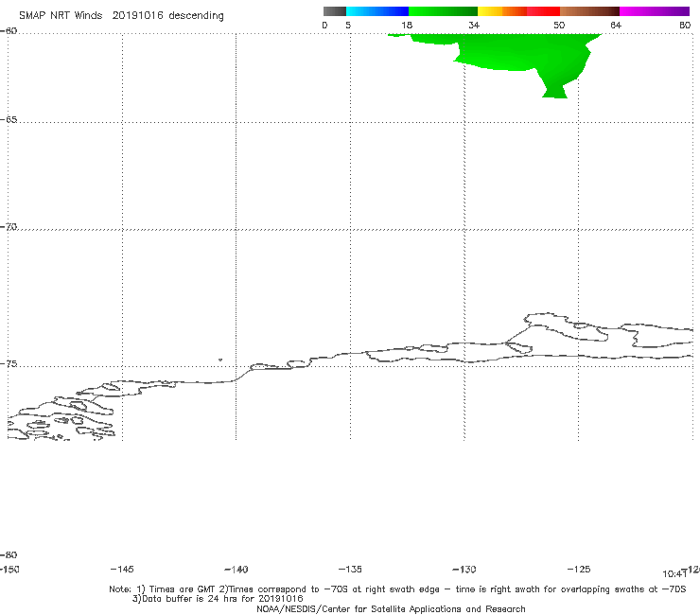700x615 pixels.
Task: Click the yellow-orange segment of the color scale
Action: (x=501, y=11)
